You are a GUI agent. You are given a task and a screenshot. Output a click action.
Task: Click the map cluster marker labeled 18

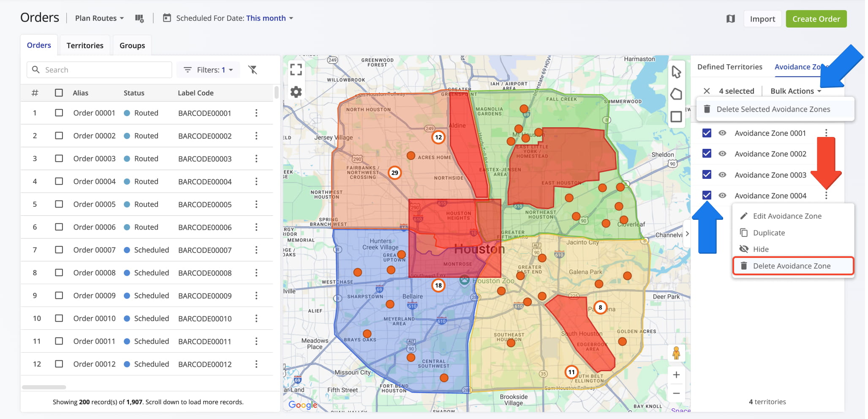coord(438,285)
